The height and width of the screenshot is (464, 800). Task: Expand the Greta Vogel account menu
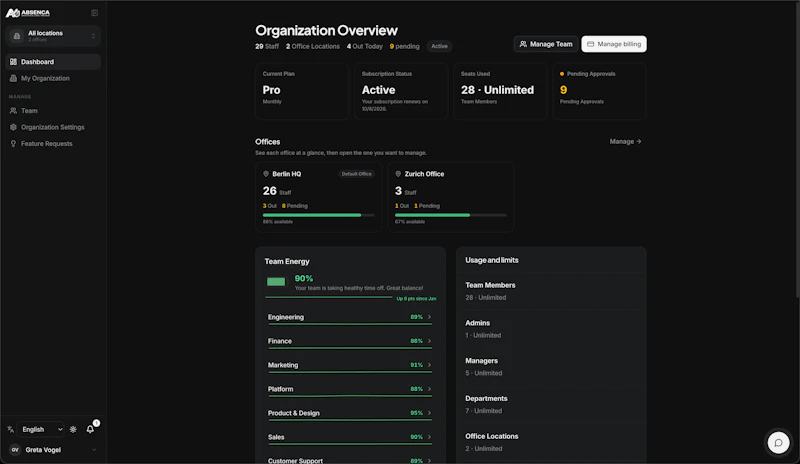click(53, 450)
